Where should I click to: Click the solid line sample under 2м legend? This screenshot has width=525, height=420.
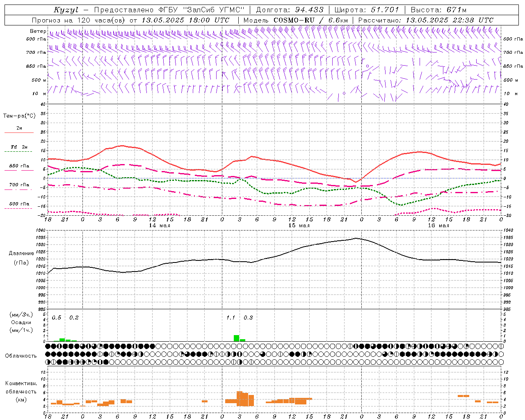(19, 133)
